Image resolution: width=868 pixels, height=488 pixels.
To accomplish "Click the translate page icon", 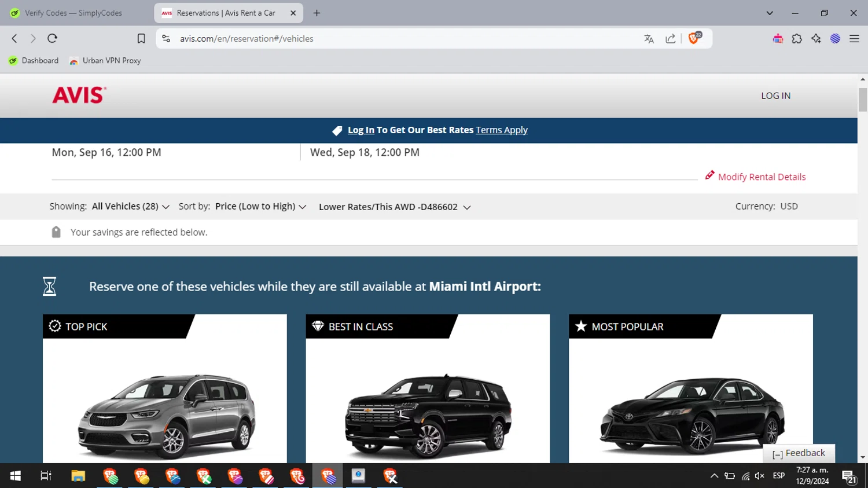I will coord(649,39).
